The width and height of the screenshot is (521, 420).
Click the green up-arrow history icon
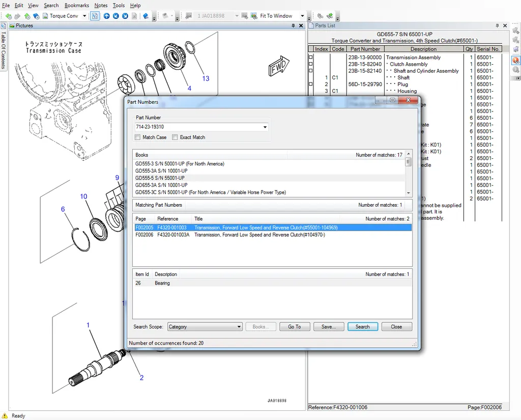[x=27, y=16]
